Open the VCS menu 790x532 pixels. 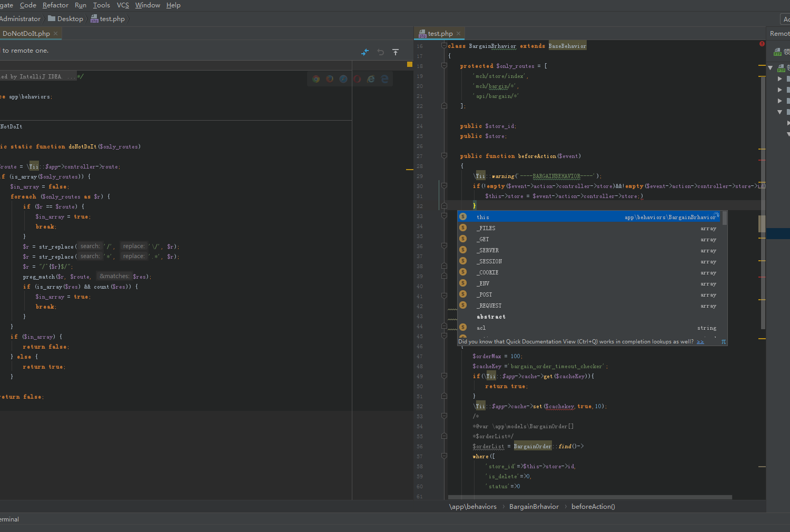[123, 5]
